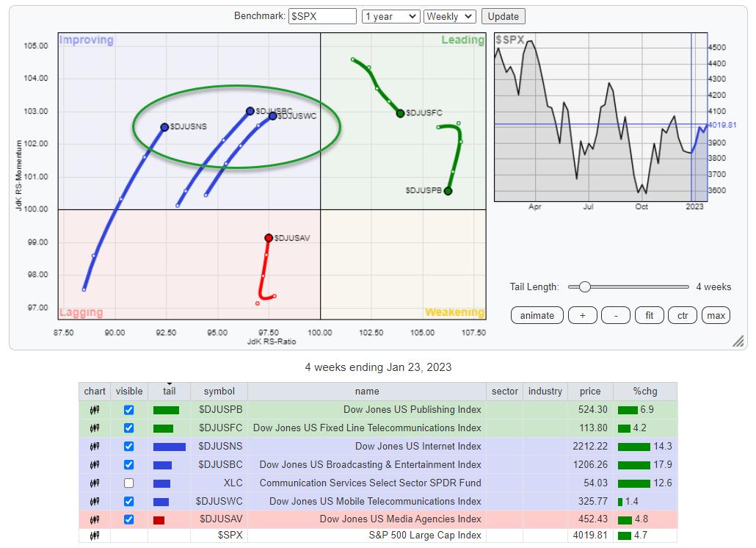The height and width of the screenshot is (548, 756).
Task: Click the Benchmark symbol input field
Action: (322, 16)
